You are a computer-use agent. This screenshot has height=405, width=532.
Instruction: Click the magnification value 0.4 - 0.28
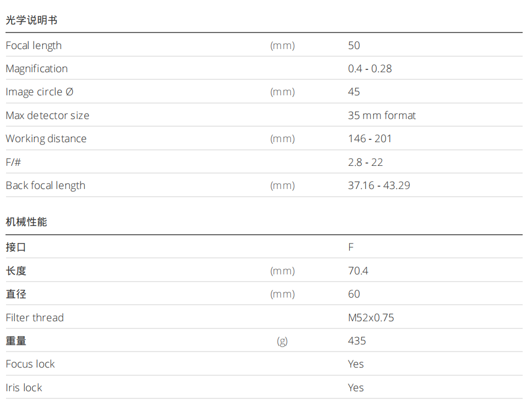[370, 69]
